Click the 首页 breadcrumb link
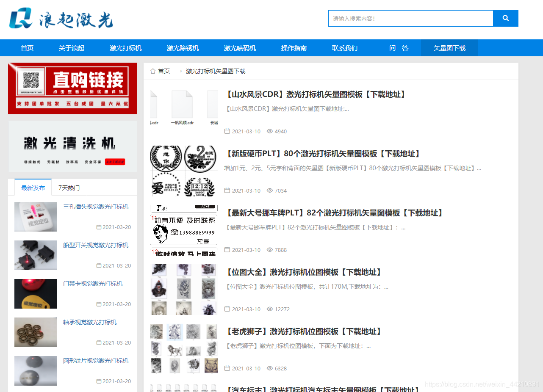The image size is (543, 392). [x=164, y=71]
